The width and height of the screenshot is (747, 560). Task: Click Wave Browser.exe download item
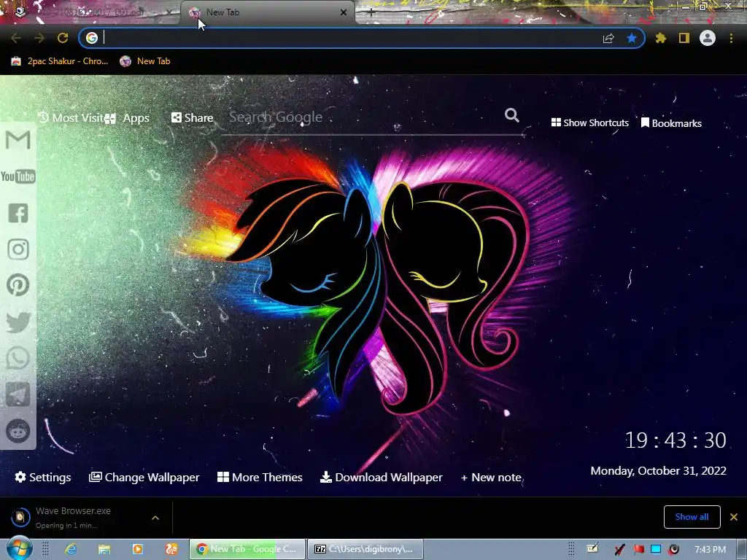coord(74,517)
